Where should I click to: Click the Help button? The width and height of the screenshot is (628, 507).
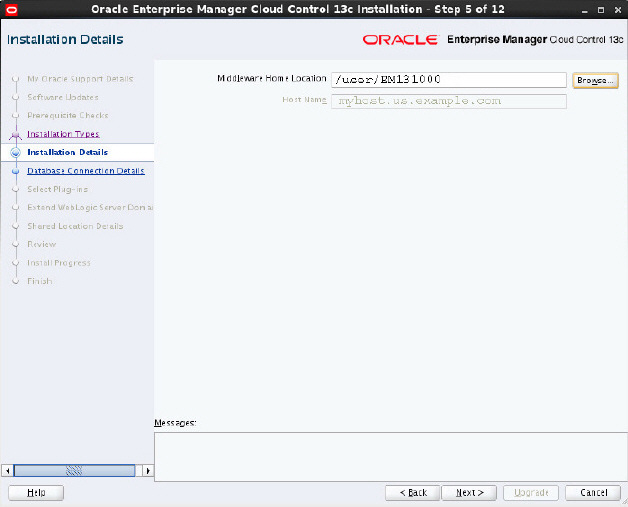pyautogui.click(x=36, y=493)
